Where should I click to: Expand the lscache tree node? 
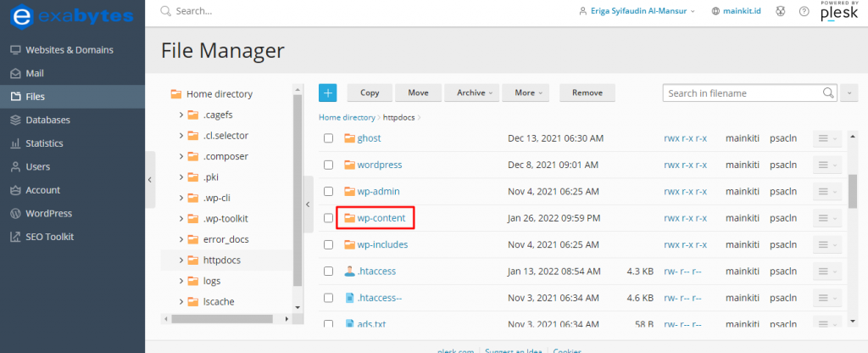181,302
